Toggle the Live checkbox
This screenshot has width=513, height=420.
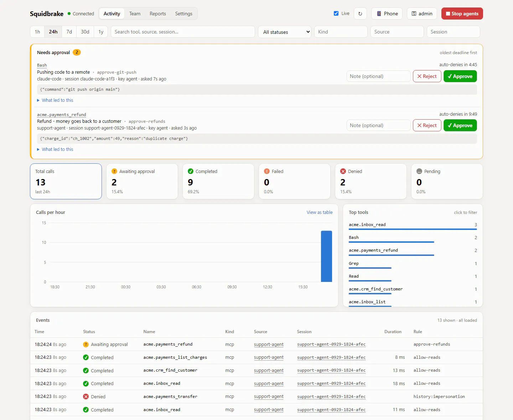pos(336,14)
